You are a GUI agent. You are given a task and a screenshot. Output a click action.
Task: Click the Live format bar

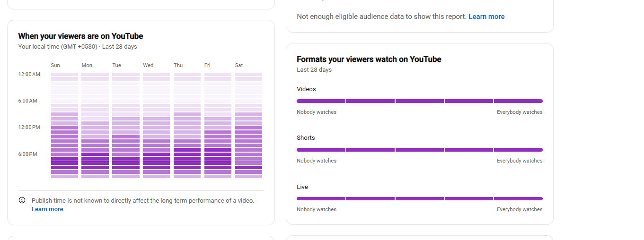click(x=419, y=198)
